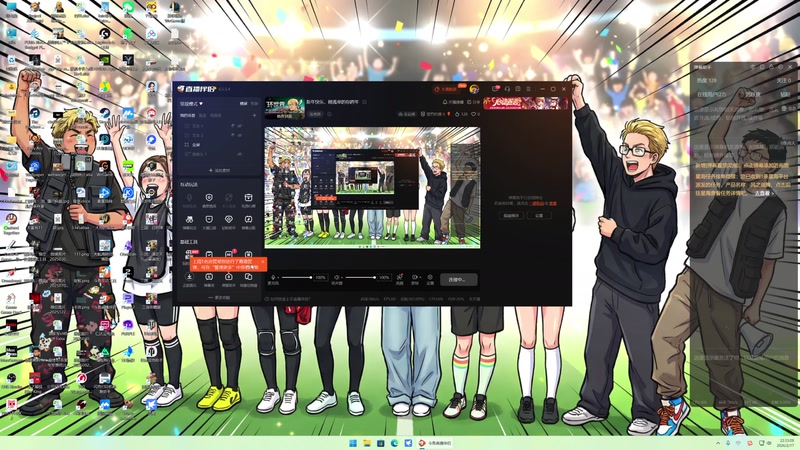Click the microphone 100% volume field
The height and width of the screenshot is (450, 800).
320,278
